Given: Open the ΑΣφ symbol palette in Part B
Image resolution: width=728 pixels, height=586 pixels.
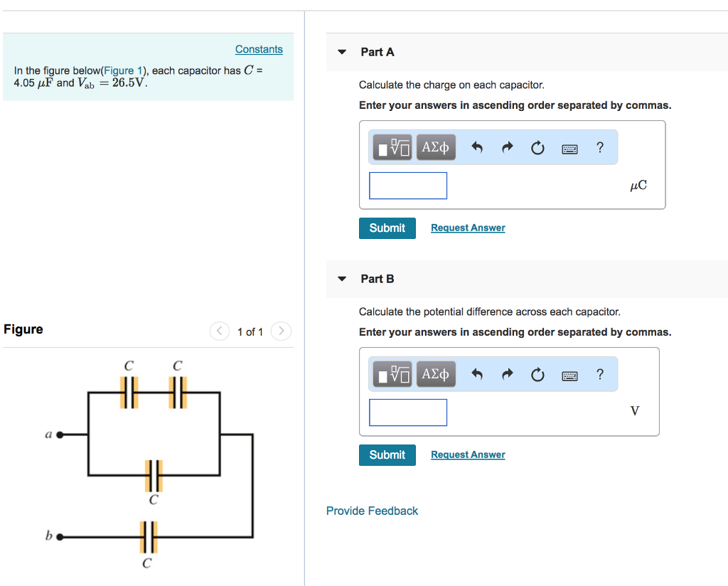Looking at the screenshot, I should tap(436, 374).
